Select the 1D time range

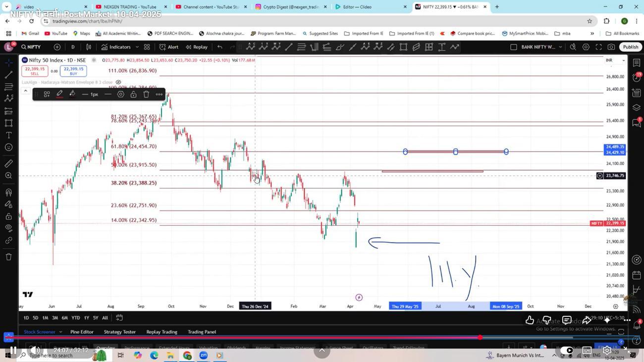tap(26, 318)
